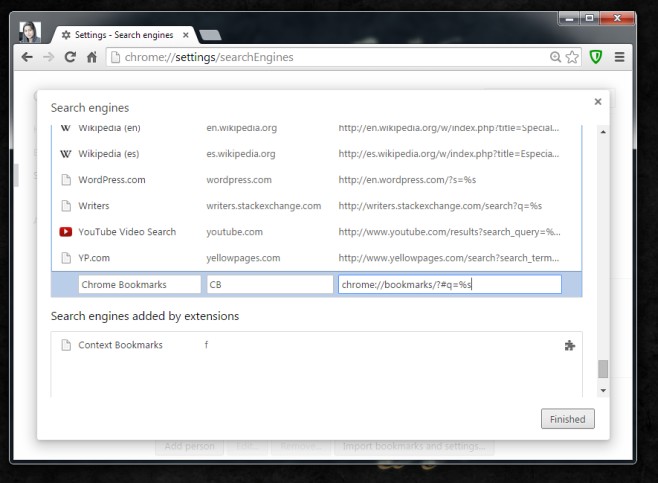Click the writers.stackexchange.com search URL
Image resolution: width=658 pixels, height=483 pixels.
click(x=440, y=206)
